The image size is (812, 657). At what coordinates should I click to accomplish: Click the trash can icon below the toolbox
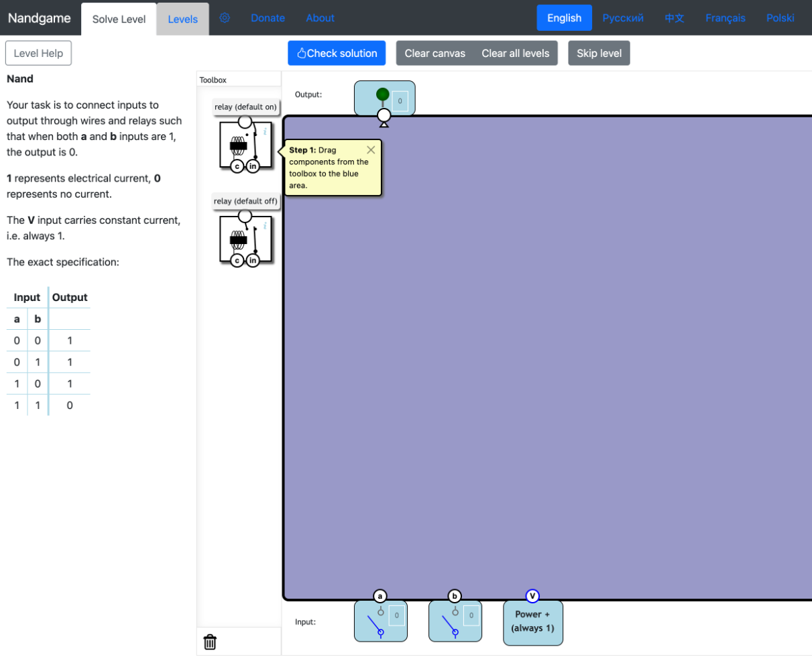tap(210, 642)
